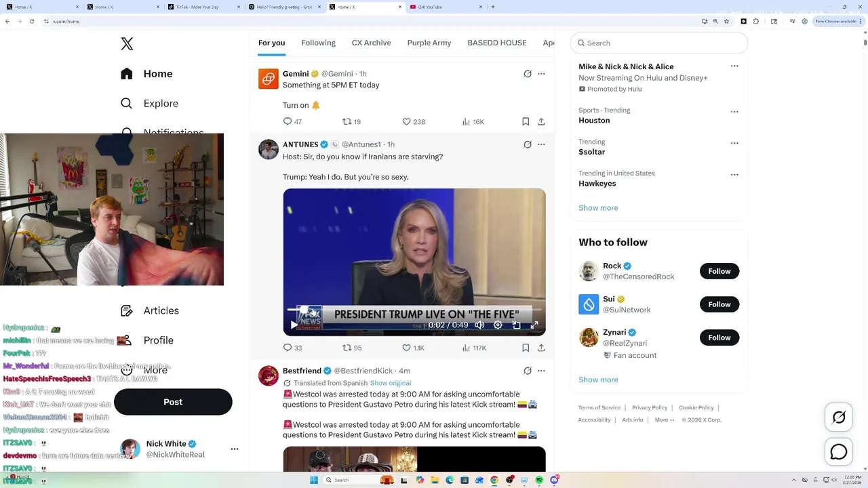Seek on the video progress bar

pyautogui.click(x=414, y=309)
